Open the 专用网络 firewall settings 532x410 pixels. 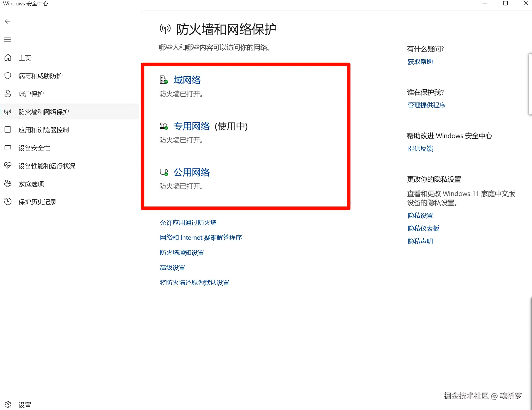point(192,126)
